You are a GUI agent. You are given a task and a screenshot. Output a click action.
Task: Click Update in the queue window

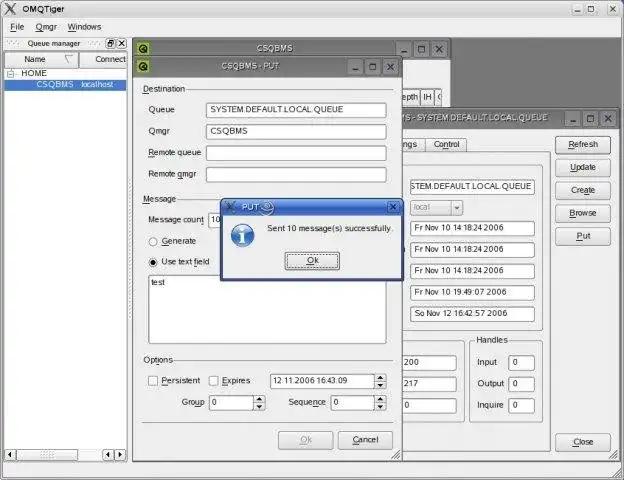point(583,168)
